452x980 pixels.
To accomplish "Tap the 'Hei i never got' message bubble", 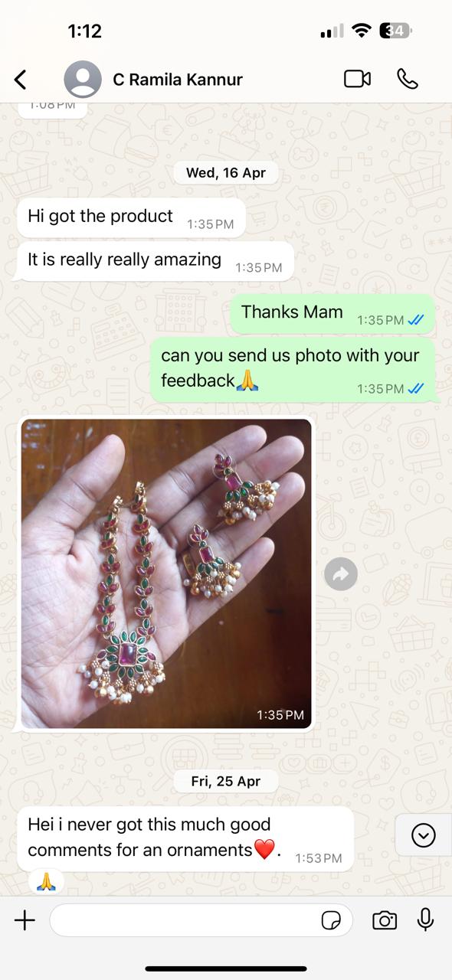I will 185,838.
